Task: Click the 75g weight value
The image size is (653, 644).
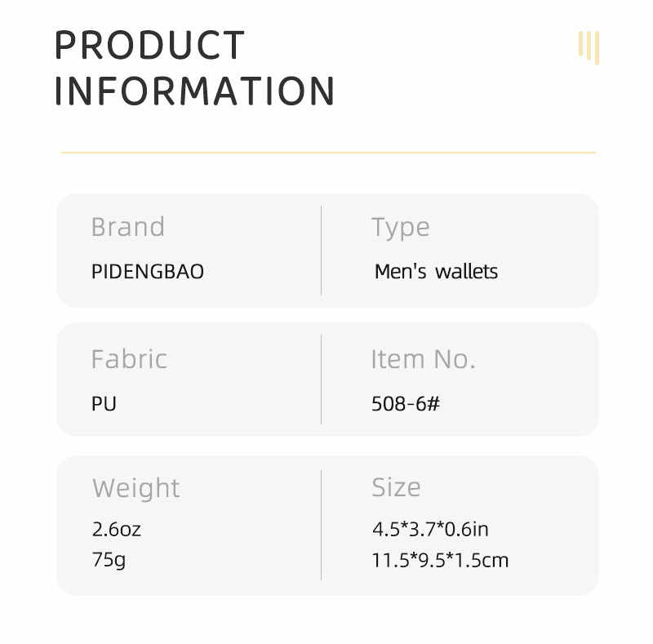Action: click(x=109, y=560)
